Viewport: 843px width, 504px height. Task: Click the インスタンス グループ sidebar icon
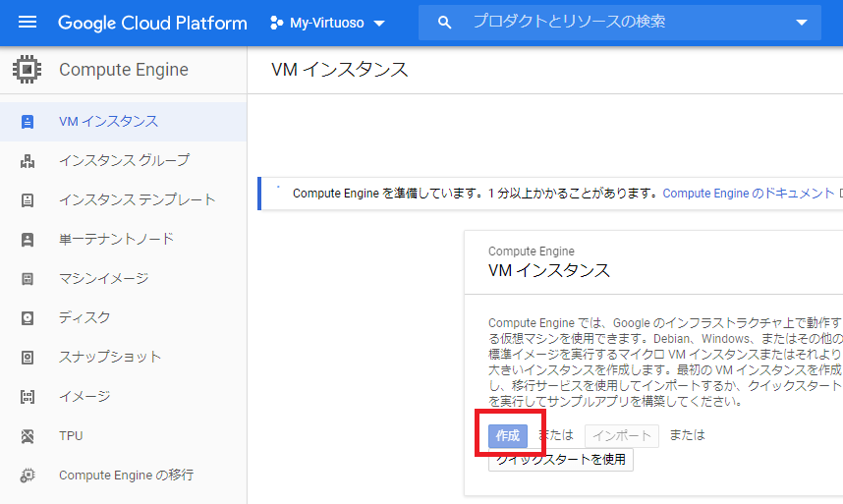coord(27,161)
